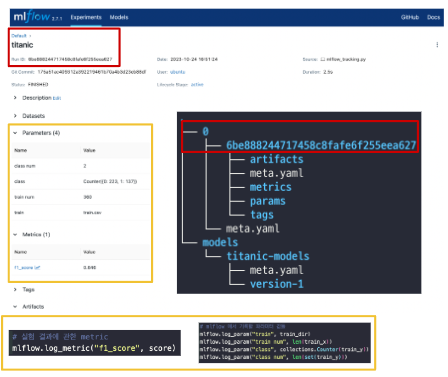Collapse the Parameters (4) section
The image size is (448, 377).
(15, 133)
